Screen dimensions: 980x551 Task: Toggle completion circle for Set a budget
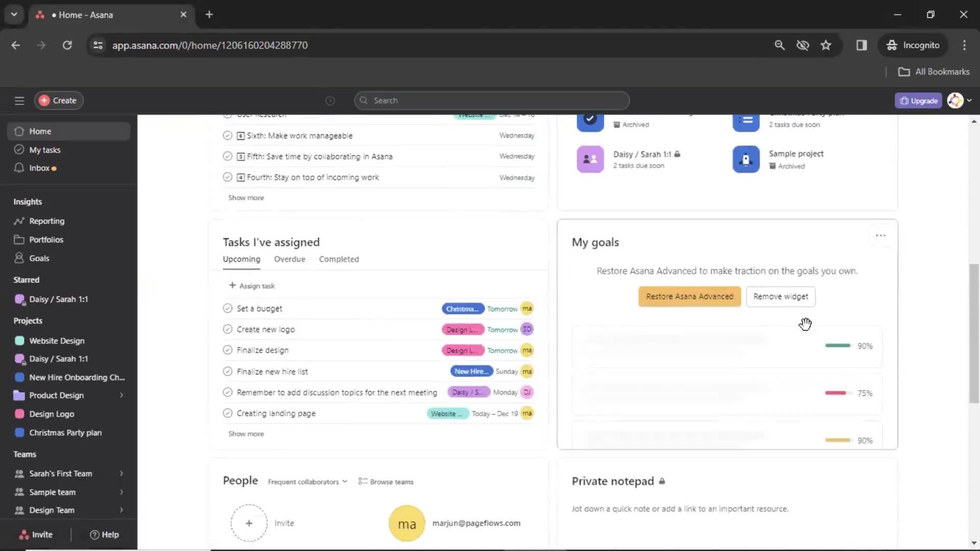point(227,308)
